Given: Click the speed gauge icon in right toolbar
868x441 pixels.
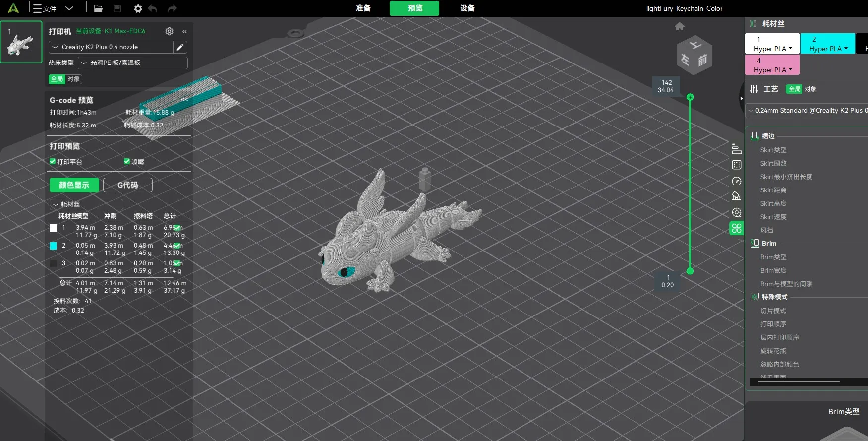Looking at the screenshot, I should click(737, 181).
